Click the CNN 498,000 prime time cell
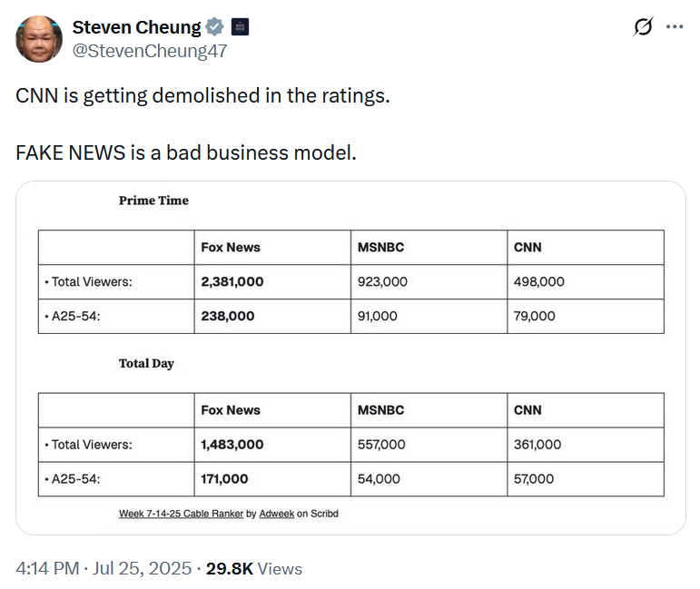Image resolution: width=700 pixels, height=589 pixels. [586, 281]
